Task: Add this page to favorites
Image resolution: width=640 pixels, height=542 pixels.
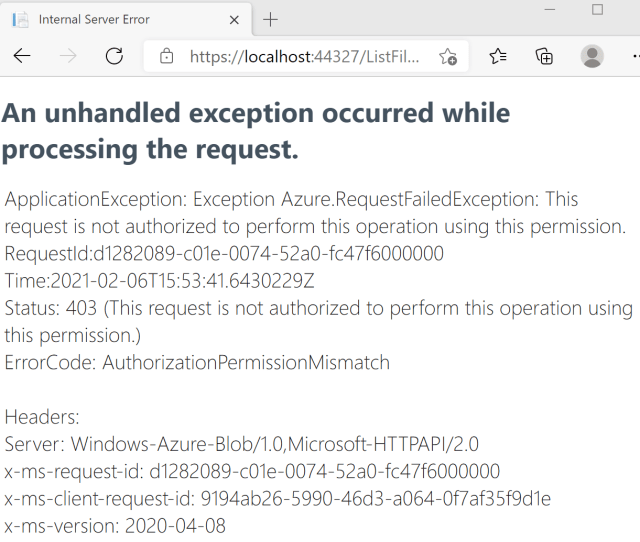Action: (448, 56)
